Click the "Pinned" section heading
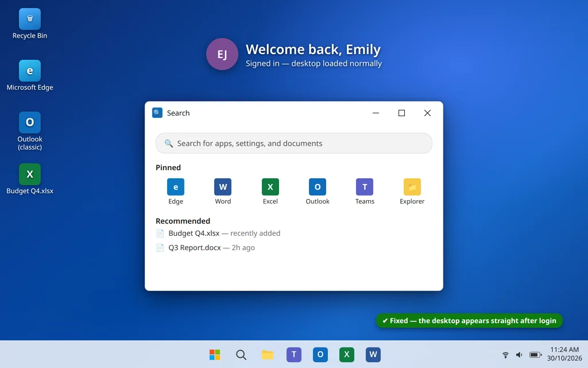Image resolution: width=588 pixels, height=368 pixels. (x=168, y=167)
